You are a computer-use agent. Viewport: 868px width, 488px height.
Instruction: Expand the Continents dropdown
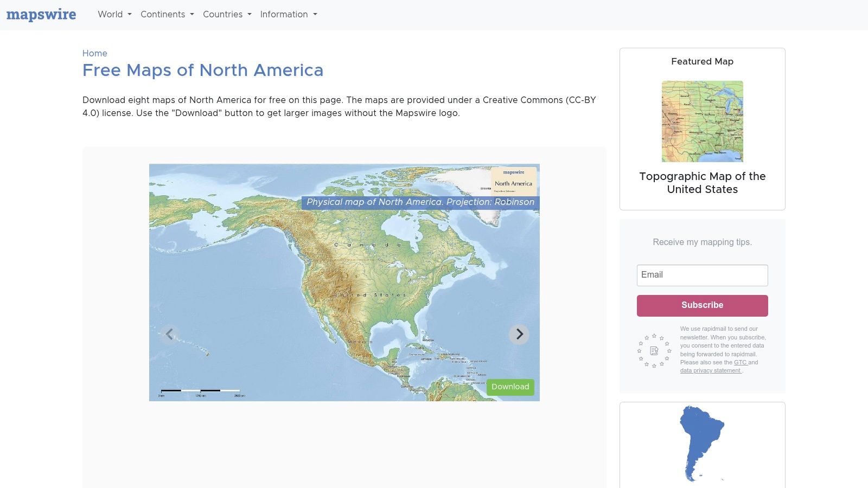click(x=167, y=15)
